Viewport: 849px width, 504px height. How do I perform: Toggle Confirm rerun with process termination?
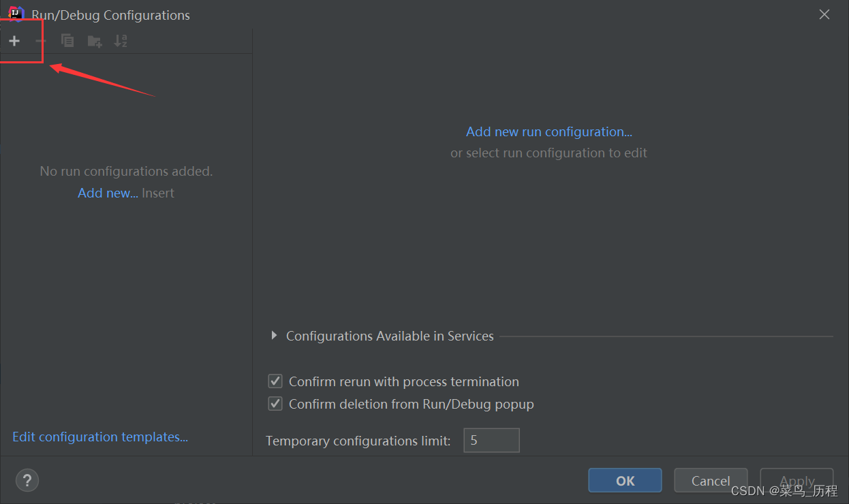(275, 381)
